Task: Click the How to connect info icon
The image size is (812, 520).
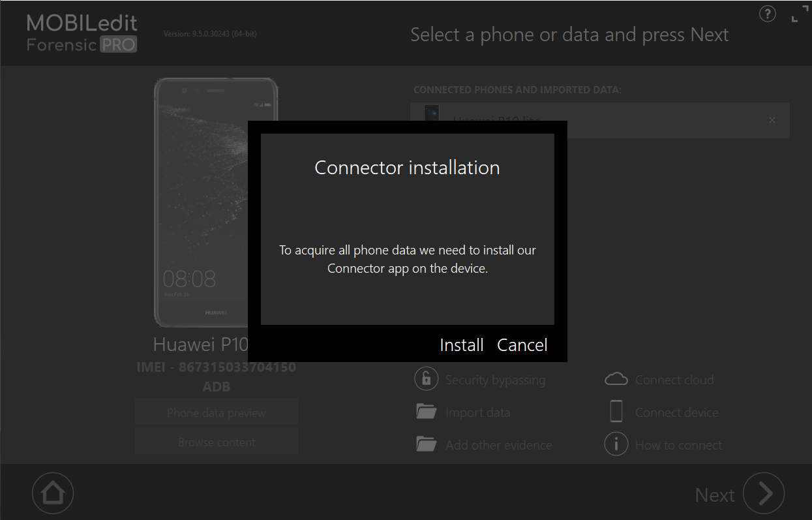Action: click(616, 444)
